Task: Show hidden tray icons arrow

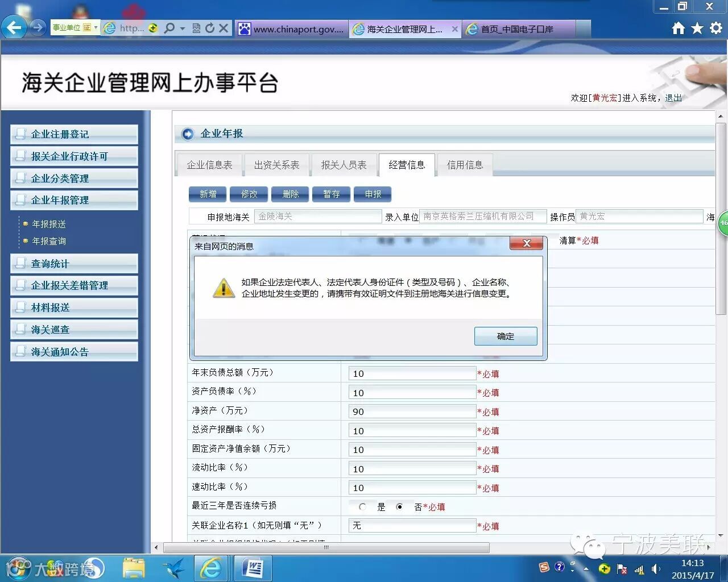Action: point(586,568)
